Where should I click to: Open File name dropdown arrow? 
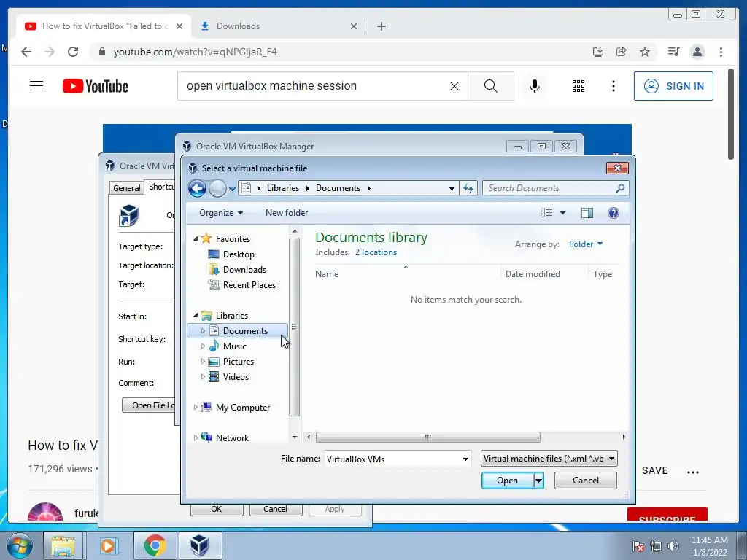pos(465,459)
